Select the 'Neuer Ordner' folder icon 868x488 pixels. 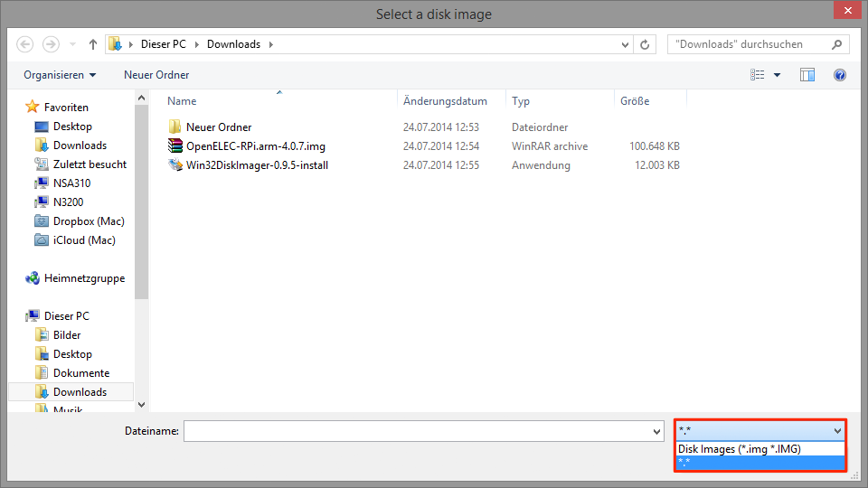coord(175,127)
